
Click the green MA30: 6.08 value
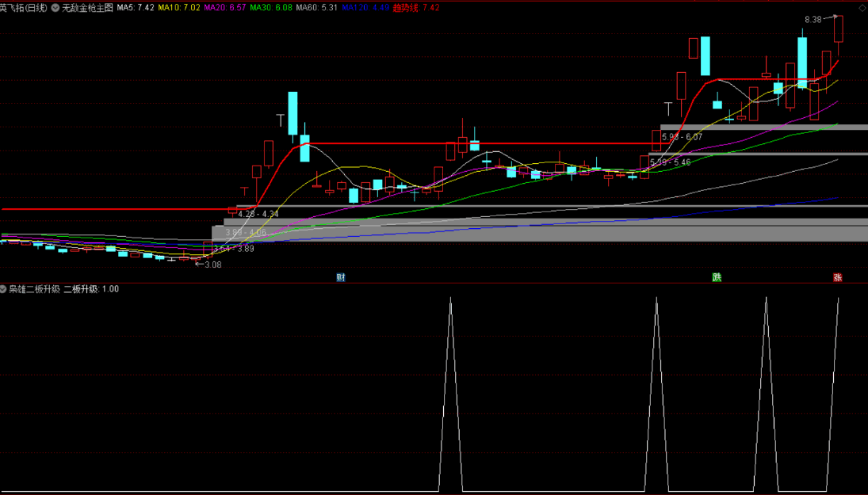270,8
